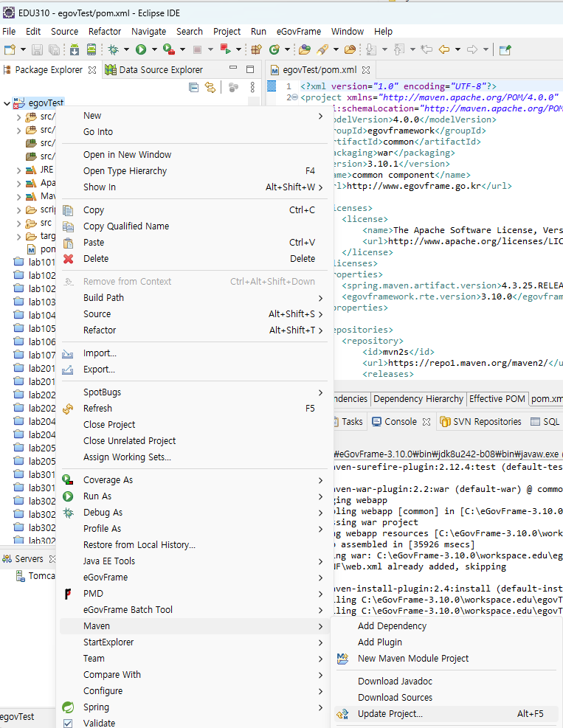Toggle Link with Editor in Package Explorer

point(210,87)
